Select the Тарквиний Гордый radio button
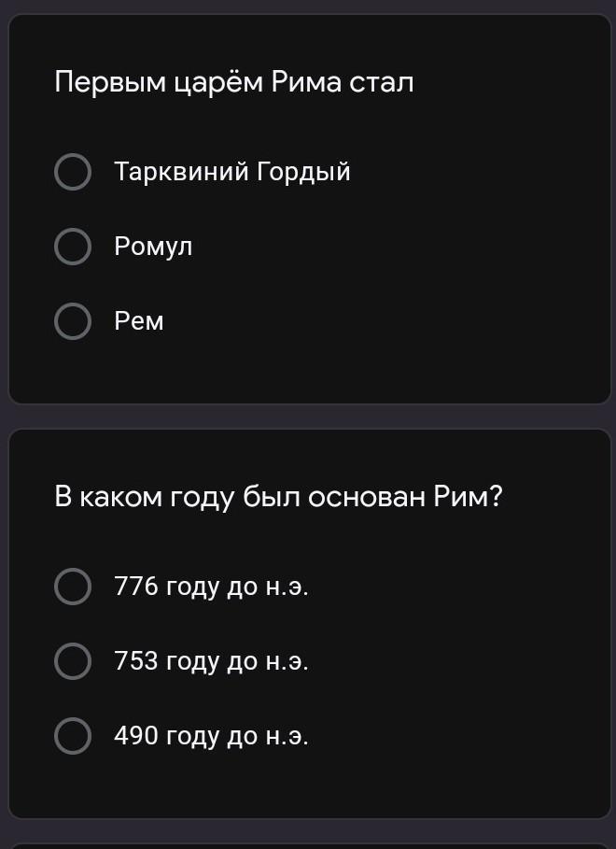The width and height of the screenshot is (616, 849). 73,173
